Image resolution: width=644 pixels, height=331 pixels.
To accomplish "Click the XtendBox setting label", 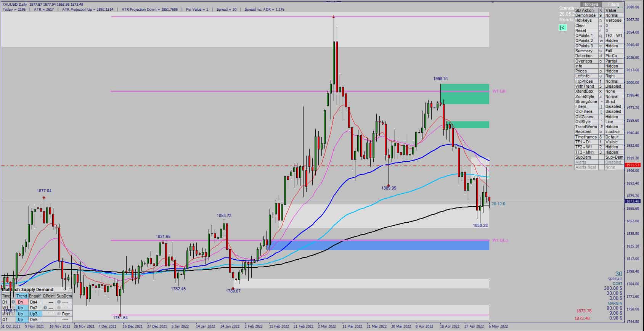I will (584, 91).
